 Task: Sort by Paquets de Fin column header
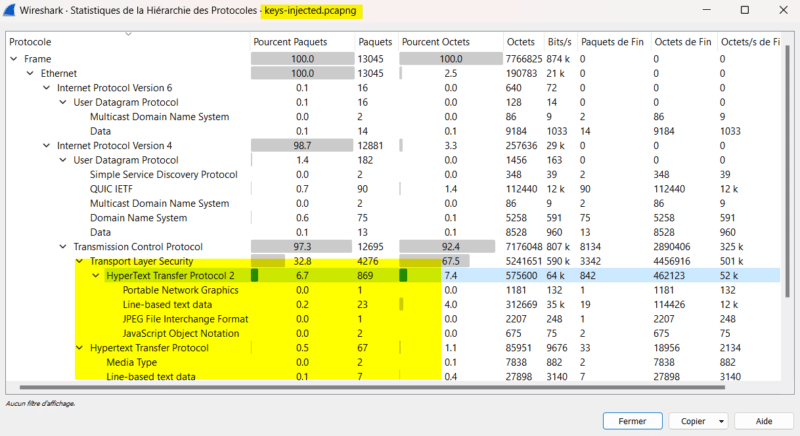click(614, 42)
